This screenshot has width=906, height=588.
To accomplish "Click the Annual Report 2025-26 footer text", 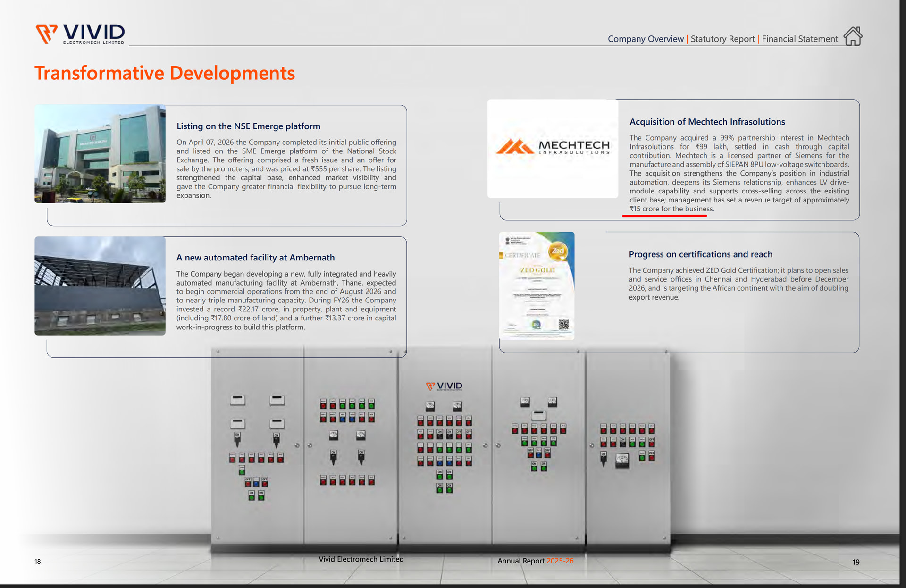I will click(536, 561).
